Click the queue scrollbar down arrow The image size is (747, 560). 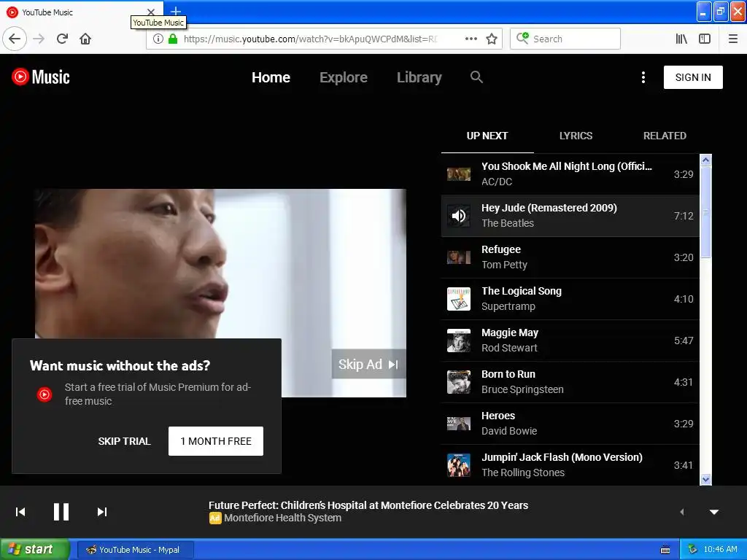tap(705, 480)
